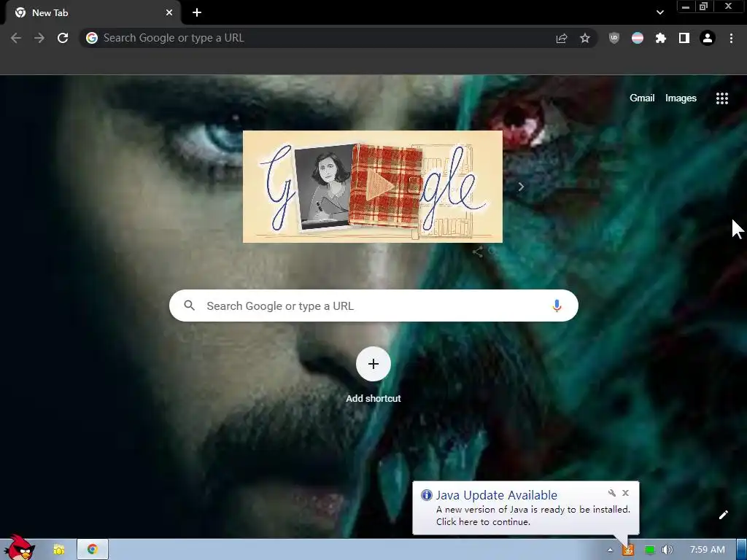
Task: Add a shortcut with the plus circle
Action: pyautogui.click(x=373, y=364)
